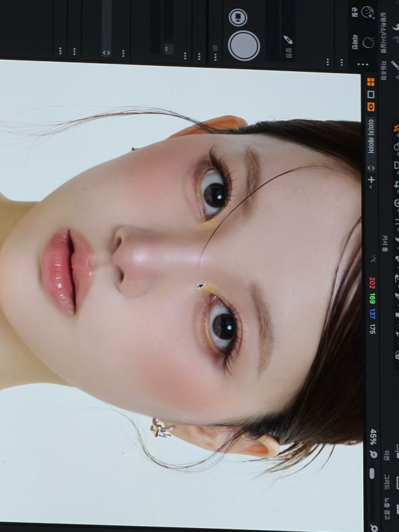Click the chevron selector in the tool panel

tap(106, 53)
